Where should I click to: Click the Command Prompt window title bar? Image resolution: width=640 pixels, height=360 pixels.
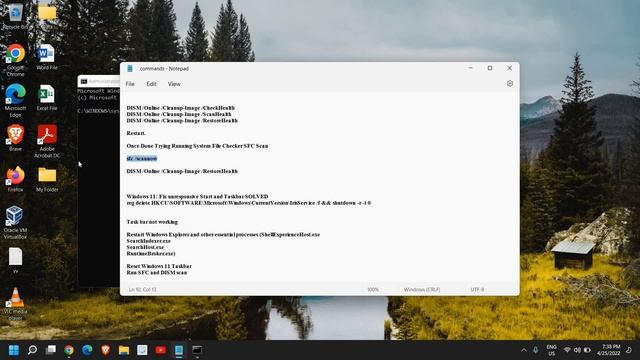point(99,81)
